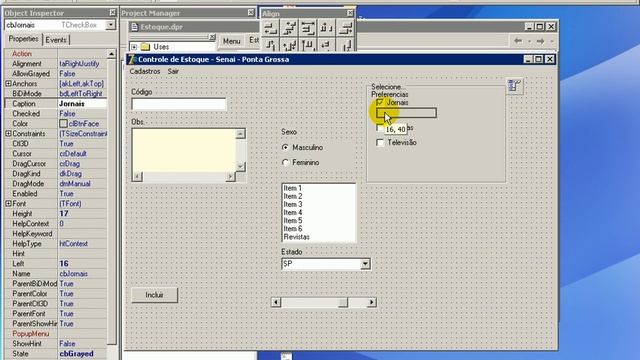Expand the Constraints property
Screen dimensions: 640x360
[x=8, y=133]
